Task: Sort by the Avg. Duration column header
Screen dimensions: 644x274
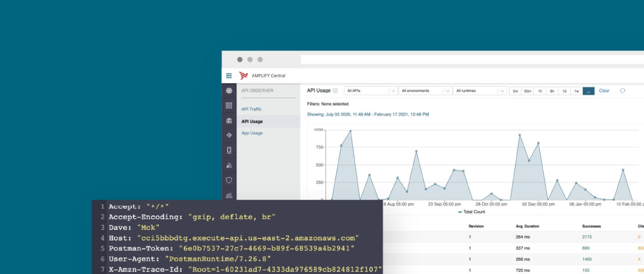Action: 527,226
